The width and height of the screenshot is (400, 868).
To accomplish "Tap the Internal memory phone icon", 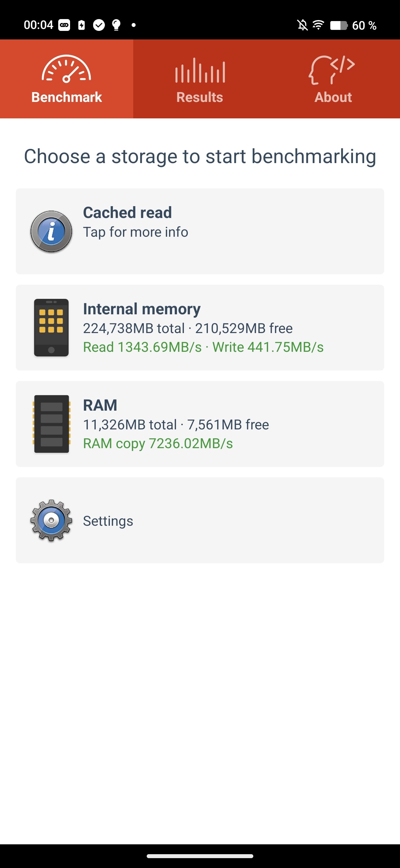I will click(51, 327).
